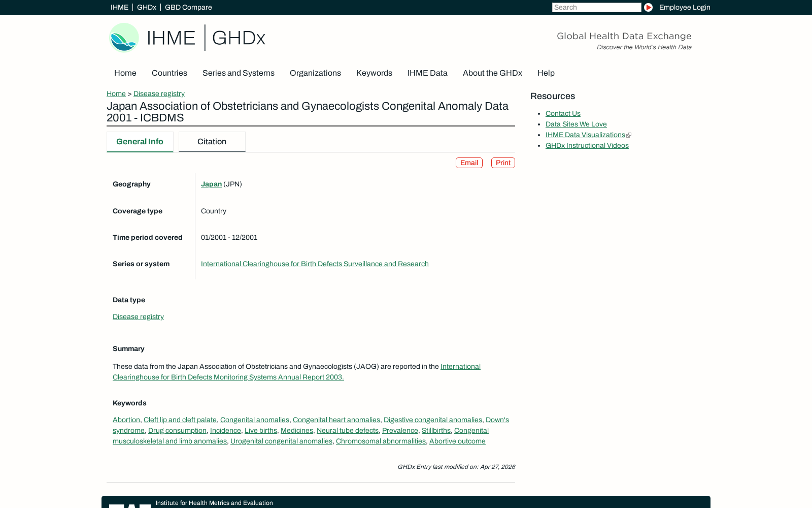Open the Organizations menu

point(315,73)
